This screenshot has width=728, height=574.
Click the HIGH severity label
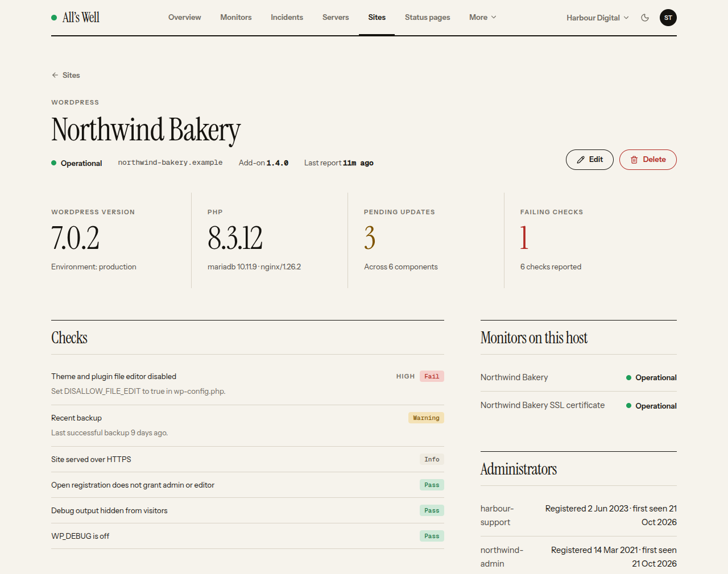pyautogui.click(x=406, y=376)
